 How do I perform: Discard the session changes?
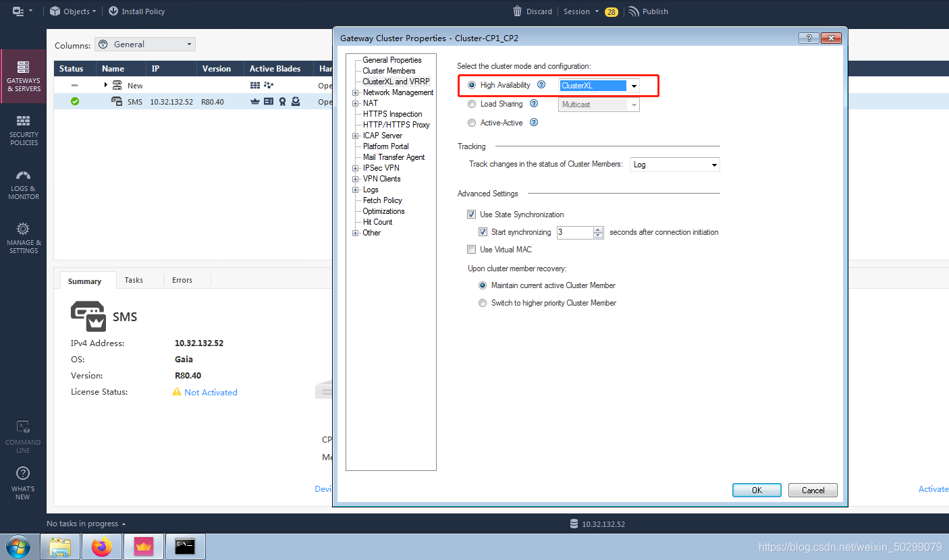pos(532,11)
